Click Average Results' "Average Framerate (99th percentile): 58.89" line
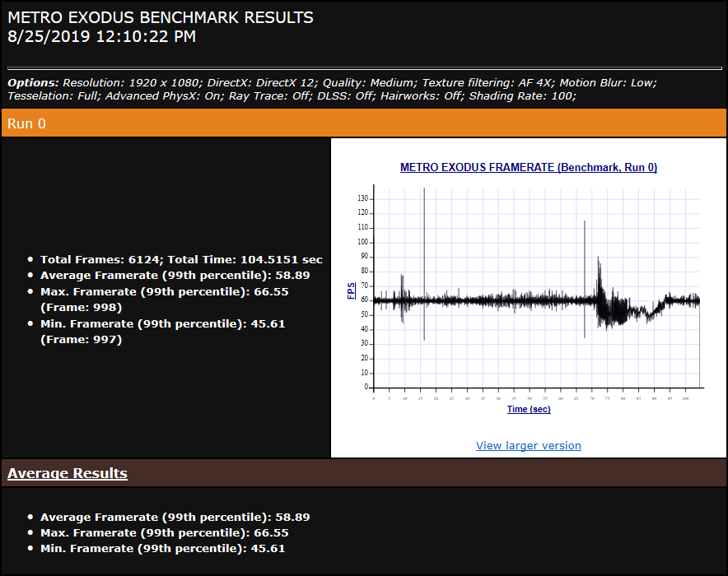Viewport: 728px width, 576px height. (175, 518)
